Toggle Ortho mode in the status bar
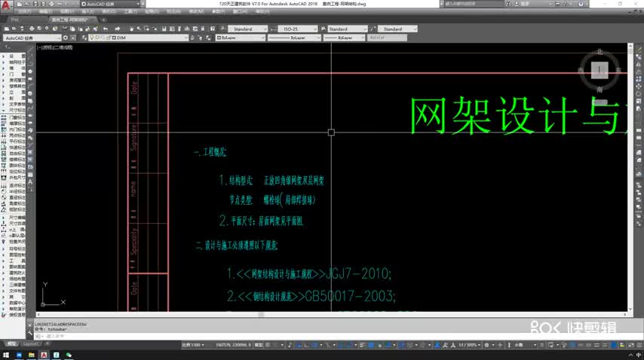The image size is (644, 360). pyautogui.click(x=306, y=345)
